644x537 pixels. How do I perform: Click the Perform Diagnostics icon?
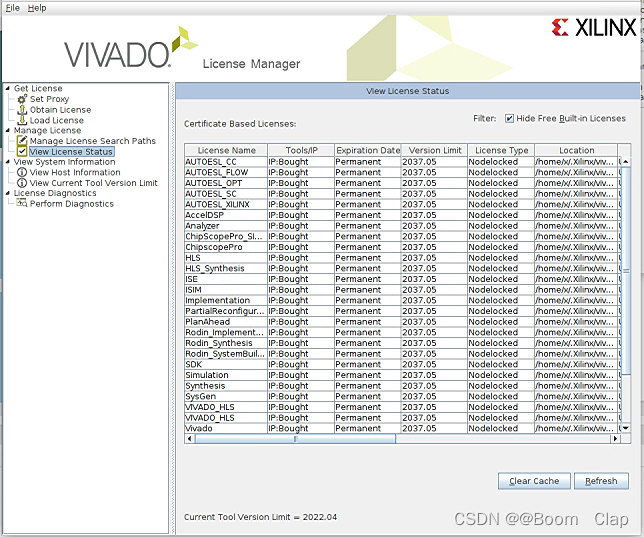[22, 203]
